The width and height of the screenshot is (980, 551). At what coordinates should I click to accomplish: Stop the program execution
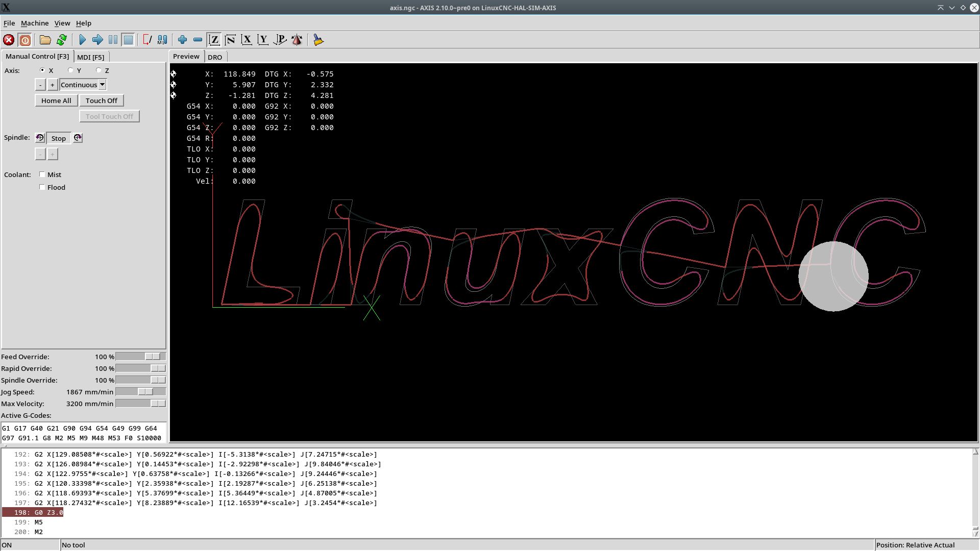(x=128, y=40)
